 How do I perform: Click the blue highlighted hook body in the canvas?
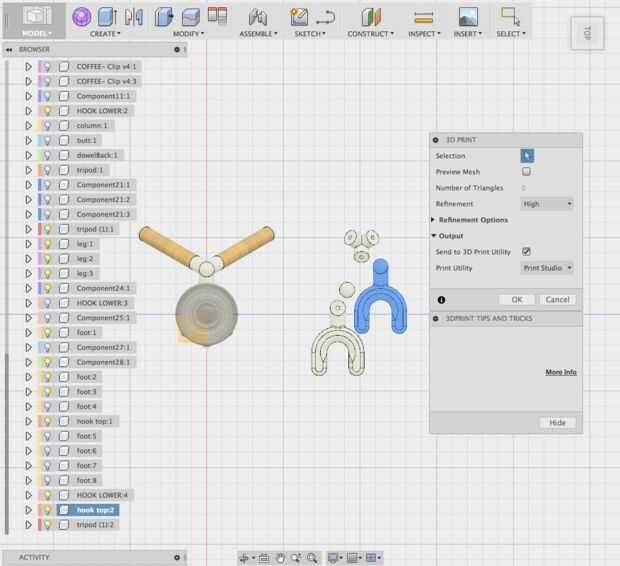tap(380, 295)
